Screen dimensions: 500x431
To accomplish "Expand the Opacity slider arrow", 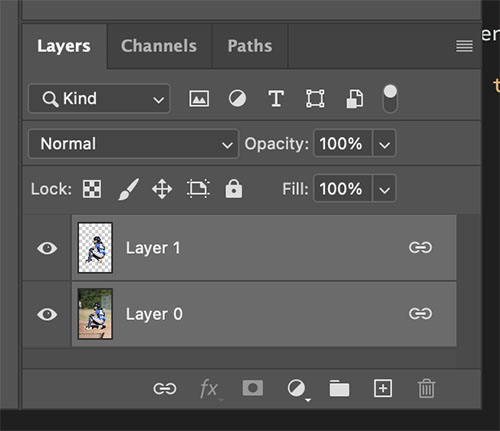I will click(x=384, y=144).
